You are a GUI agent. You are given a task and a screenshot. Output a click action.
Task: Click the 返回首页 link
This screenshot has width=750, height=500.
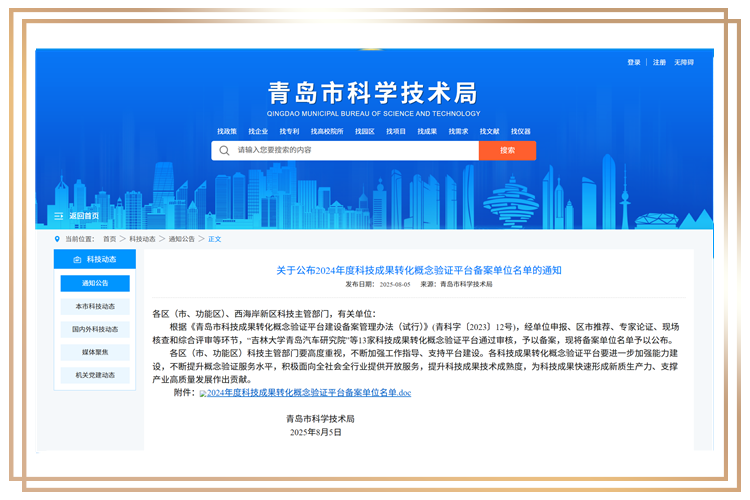84,216
